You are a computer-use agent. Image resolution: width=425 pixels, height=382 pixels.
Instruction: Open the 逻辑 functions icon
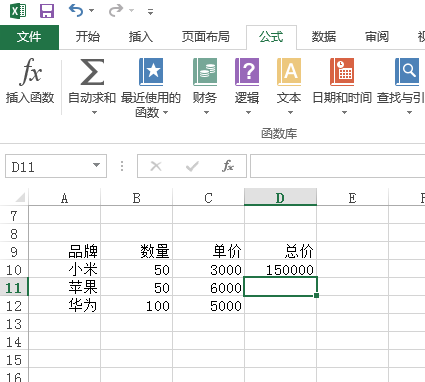[247, 72]
